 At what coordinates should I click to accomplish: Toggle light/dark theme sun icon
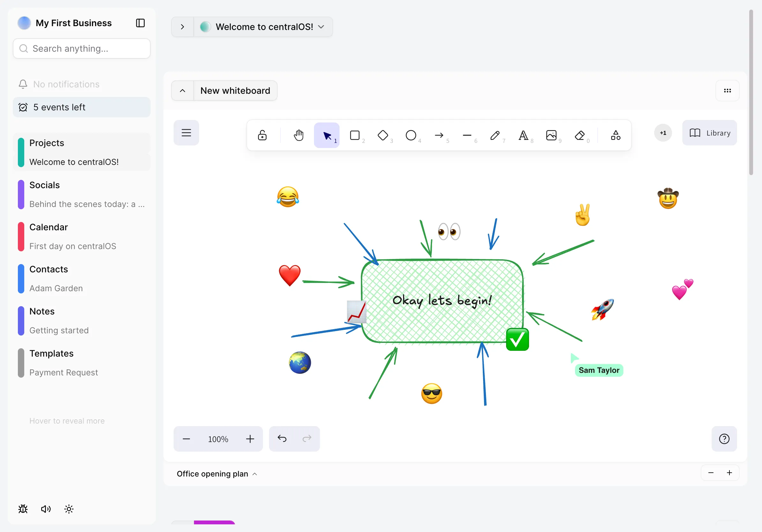69,509
